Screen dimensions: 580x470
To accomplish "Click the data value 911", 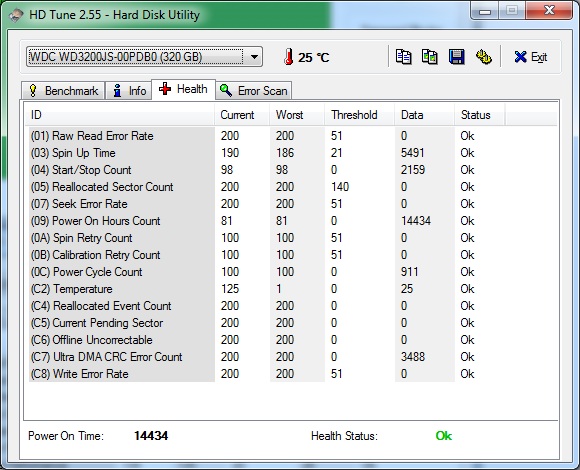I will pyautogui.click(x=409, y=272).
